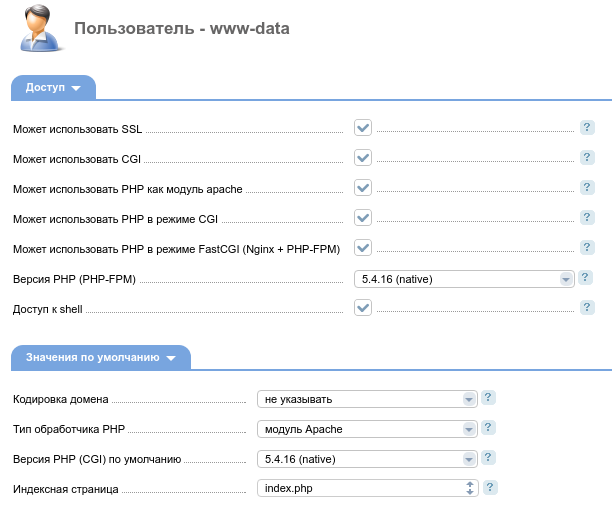Image resolution: width=612 pixels, height=514 pixels.
Task: Open help icon for Кодировка домена
Action: click(489, 398)
